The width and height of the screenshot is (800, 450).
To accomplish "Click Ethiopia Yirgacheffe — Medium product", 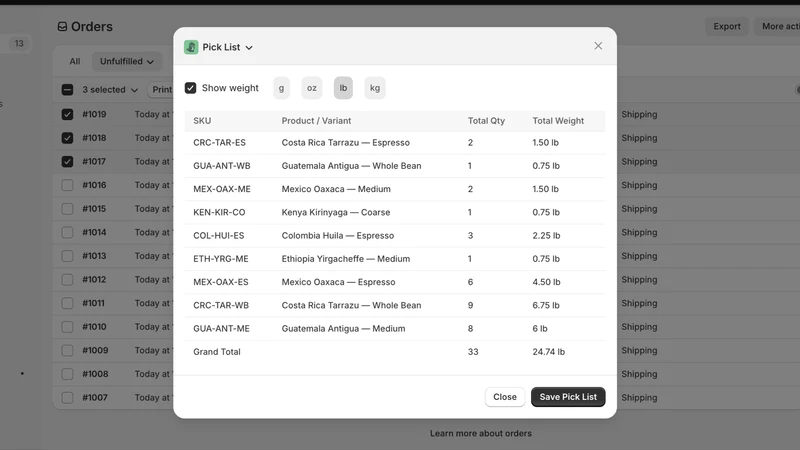I will [346, 259].
